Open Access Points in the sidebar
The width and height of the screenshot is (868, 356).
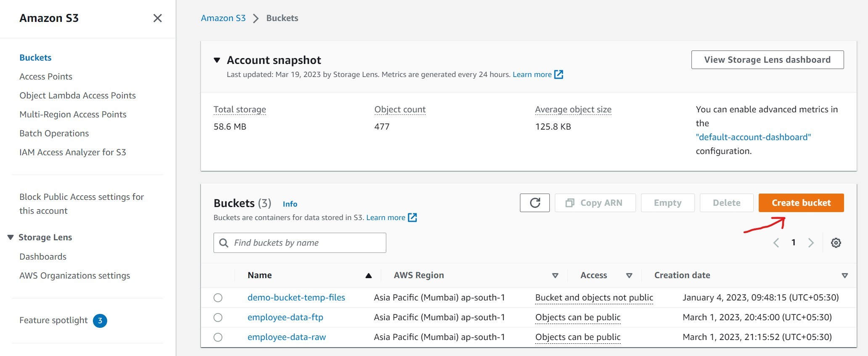[x=46, y=77]
